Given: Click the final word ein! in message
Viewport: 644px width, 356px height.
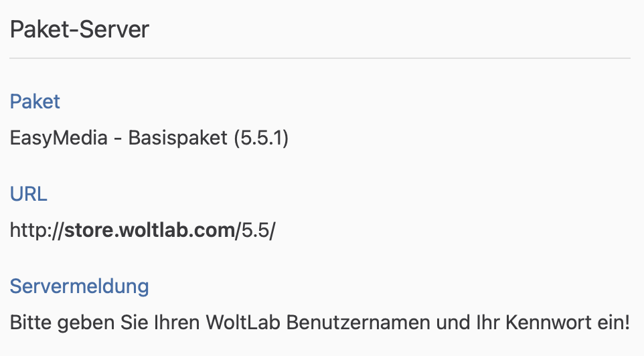Looking at the screenshot, I should tap(616, 323).
